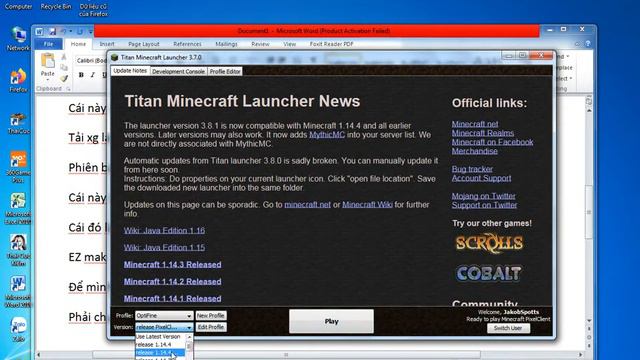This screenshot has height=360, width=640.
Task: Open the Mailings tab in Word
Action: click(x=226, y=44)
